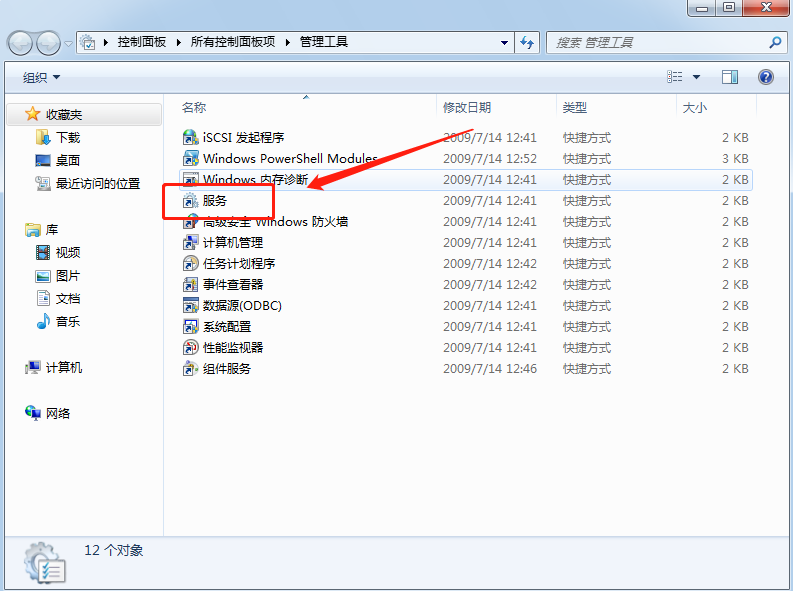Click 管理工具 in the breadcrumb

(324, 42)
